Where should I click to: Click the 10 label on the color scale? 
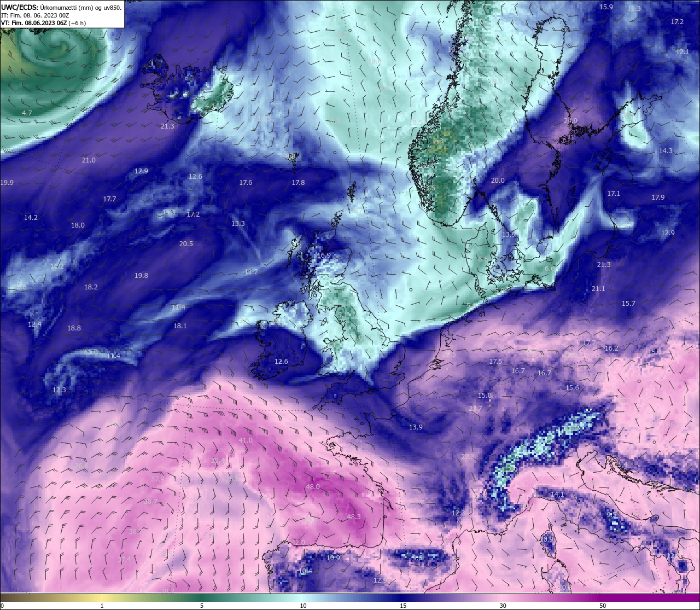pyautogui.click(x=303, y=606)
